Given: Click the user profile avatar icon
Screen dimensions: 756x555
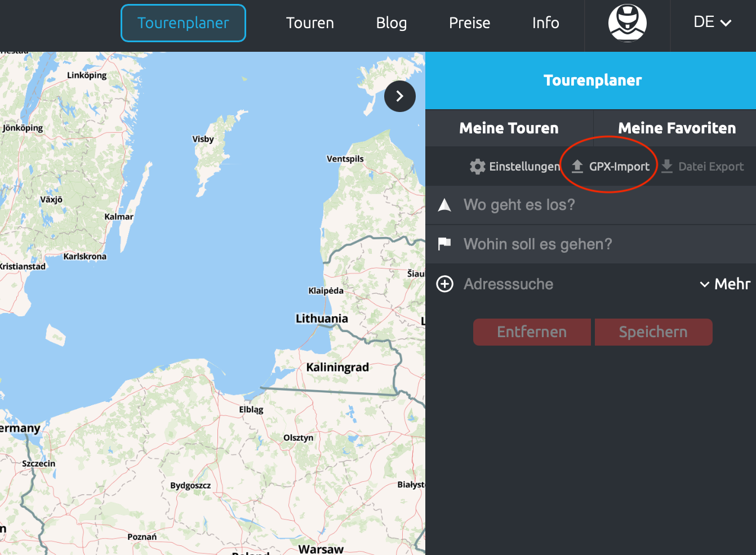Looking at the screenshot, I should pos(627,23).
